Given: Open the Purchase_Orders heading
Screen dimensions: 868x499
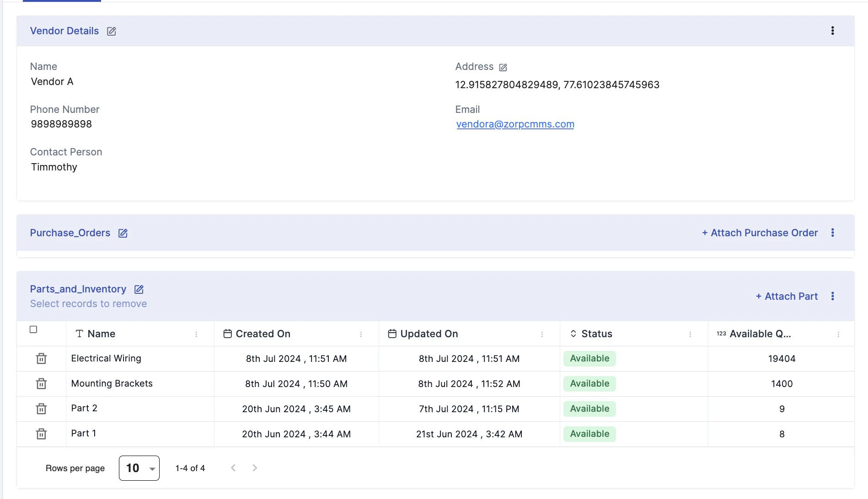Looking at the screenshot, I should pyautogui.click(x=70, y=233).
